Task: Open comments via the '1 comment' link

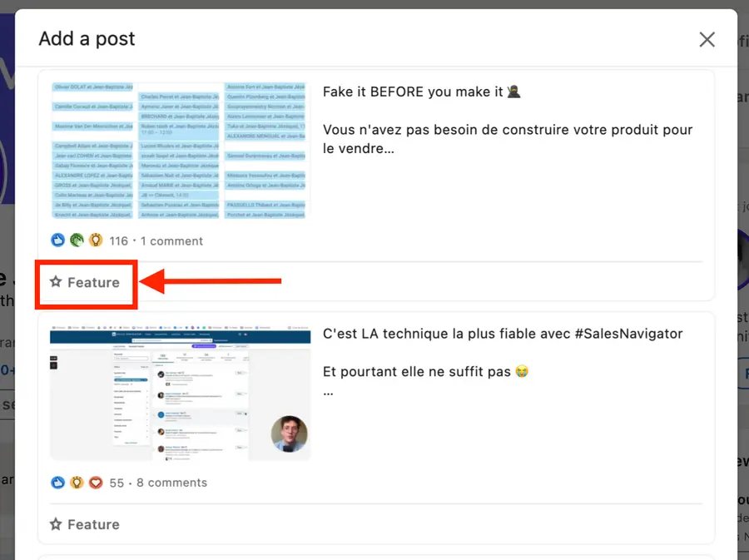Action: [x=171, y=240]
